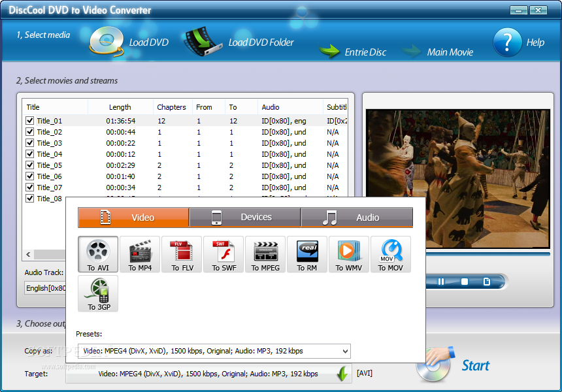The height and width of the screenshot is (392, 562).
Task: Select the To 3GP format
Action: [98, 293]
